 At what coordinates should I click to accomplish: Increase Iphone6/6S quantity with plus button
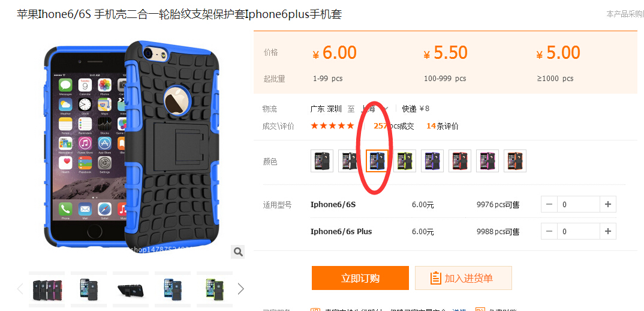pos(608,204)
